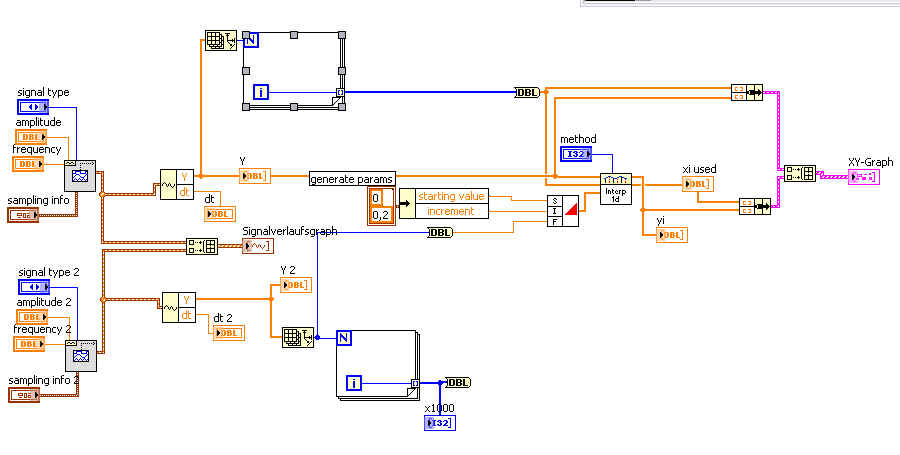Image resolution: width=900 pixels, height=455 pixels.
Task: Select the xi used indicator terminal
Action: (x=698, y=184)
